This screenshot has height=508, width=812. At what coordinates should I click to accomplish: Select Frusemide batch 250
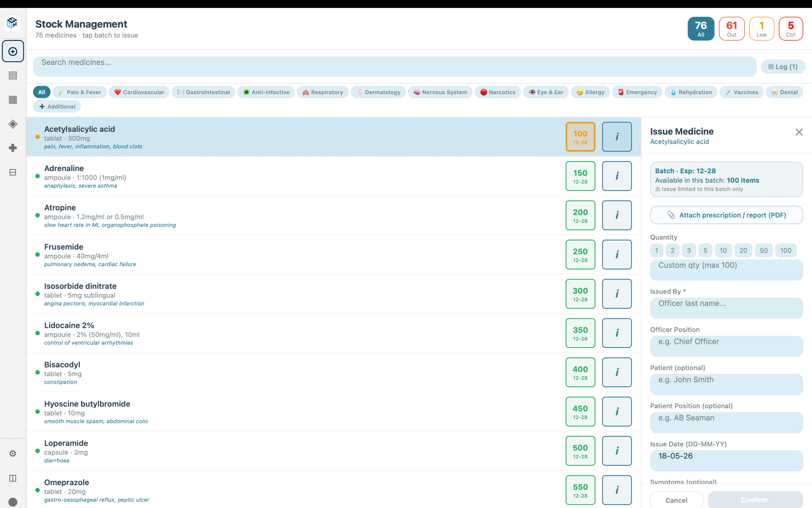pos(580,254)
